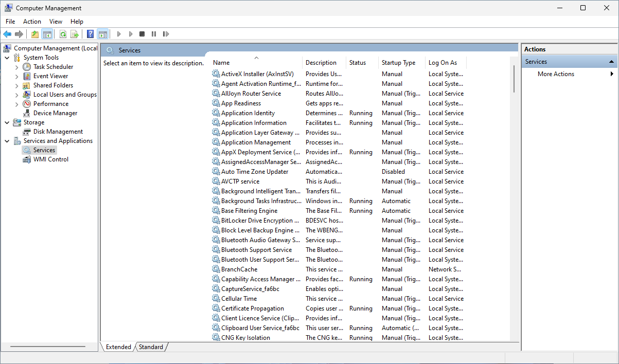Click gear icon beside App Readiness
Image resolution: width=619 pixels, height=364 pixels.
click(216, 103)
